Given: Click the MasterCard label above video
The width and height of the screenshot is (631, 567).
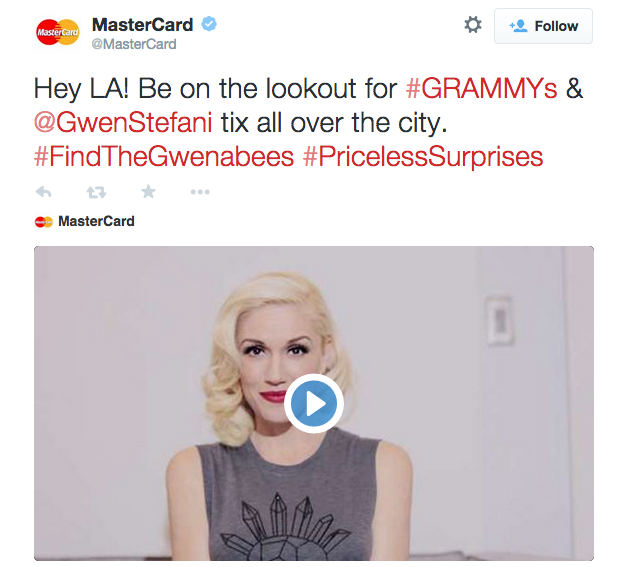Looking at the screenshot, I should point(97,221).
